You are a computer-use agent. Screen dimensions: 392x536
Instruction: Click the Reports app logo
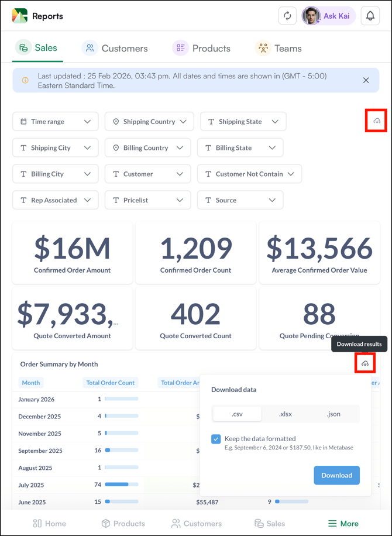click(x=20, y=16)
